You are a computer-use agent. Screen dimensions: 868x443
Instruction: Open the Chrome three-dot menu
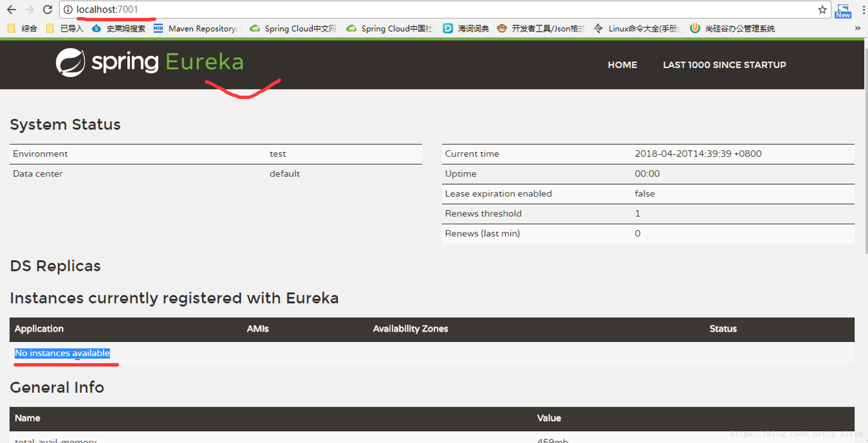863,10
